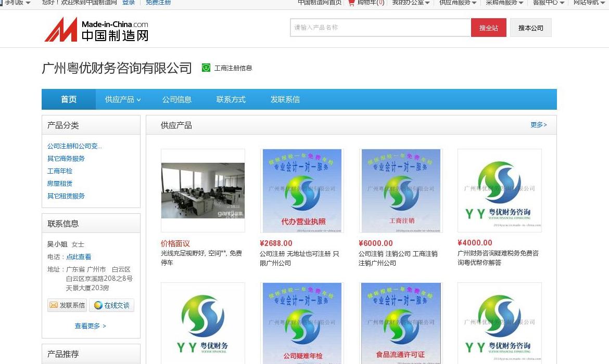Viewport: 609px width, 364px height.
Task: Open the 公司疑难年检 product image
Action: [x=302, y=323]
